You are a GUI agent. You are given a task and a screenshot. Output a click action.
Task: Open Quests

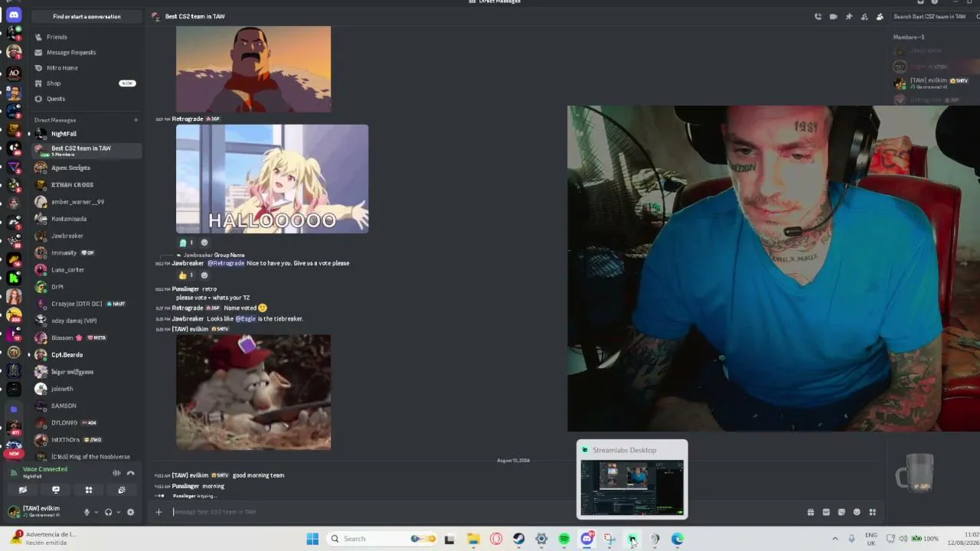tap(86, 99)
